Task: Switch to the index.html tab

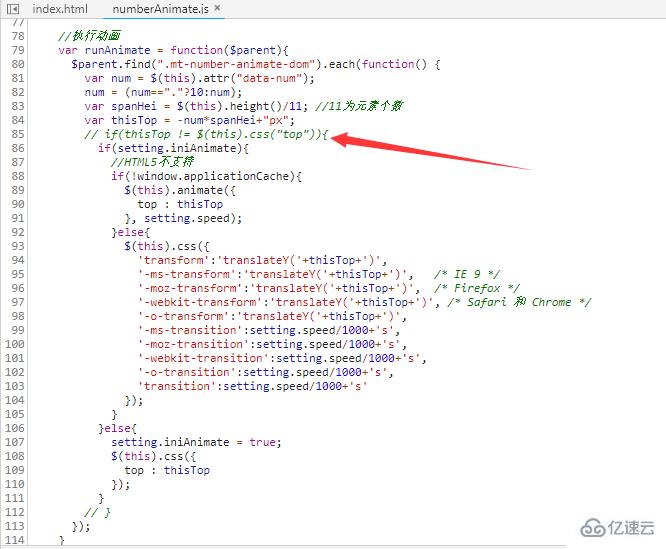Action: point(60,9)
